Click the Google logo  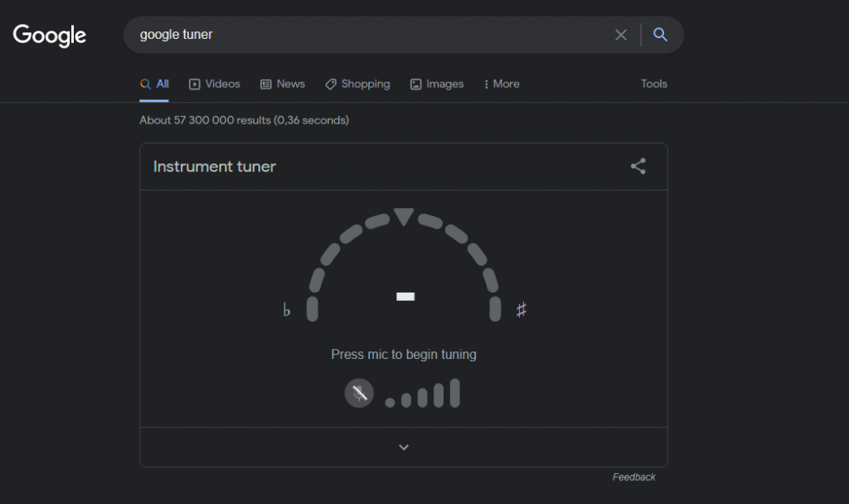tap(50, 35)
